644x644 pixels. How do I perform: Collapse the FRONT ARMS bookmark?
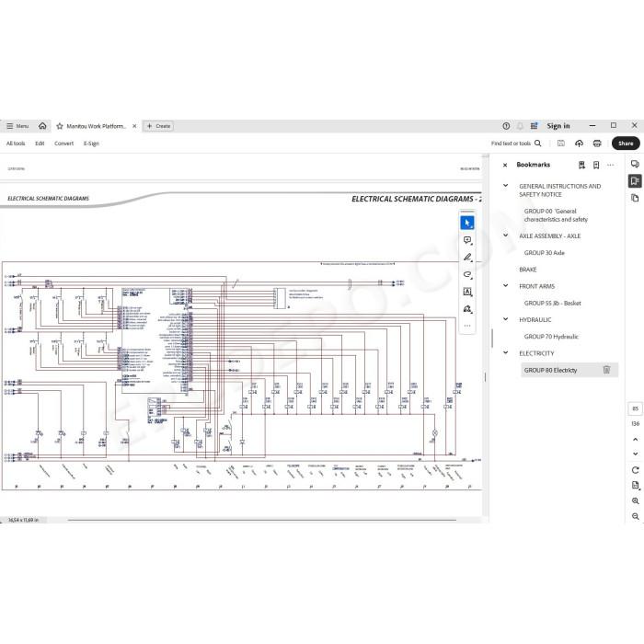click(x=506, y=285)
